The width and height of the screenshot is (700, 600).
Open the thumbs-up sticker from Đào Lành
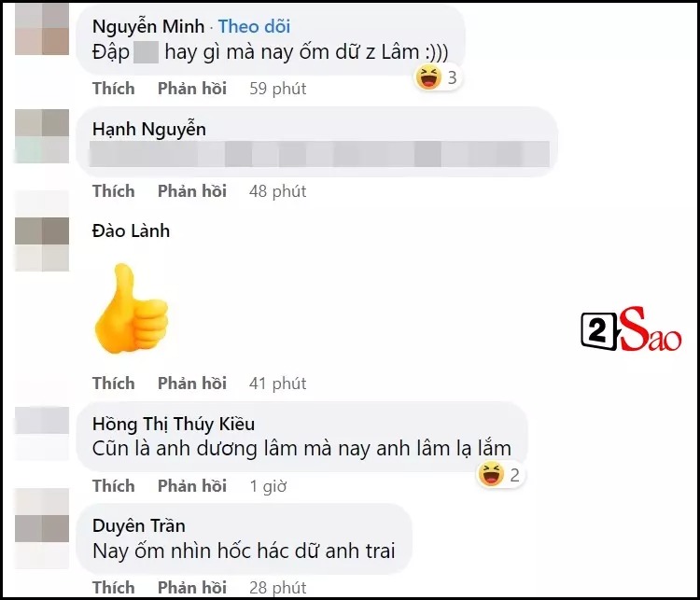point(132,309)
